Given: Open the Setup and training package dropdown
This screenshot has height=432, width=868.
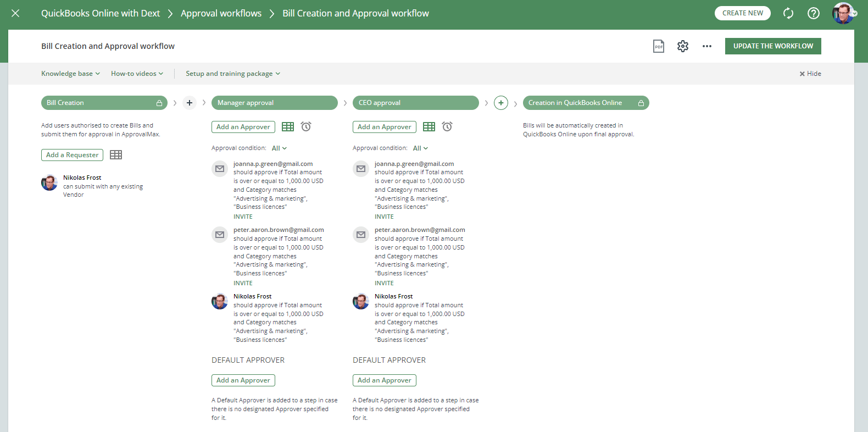Looking at the screenshot, I should click(x=233, y=74).
